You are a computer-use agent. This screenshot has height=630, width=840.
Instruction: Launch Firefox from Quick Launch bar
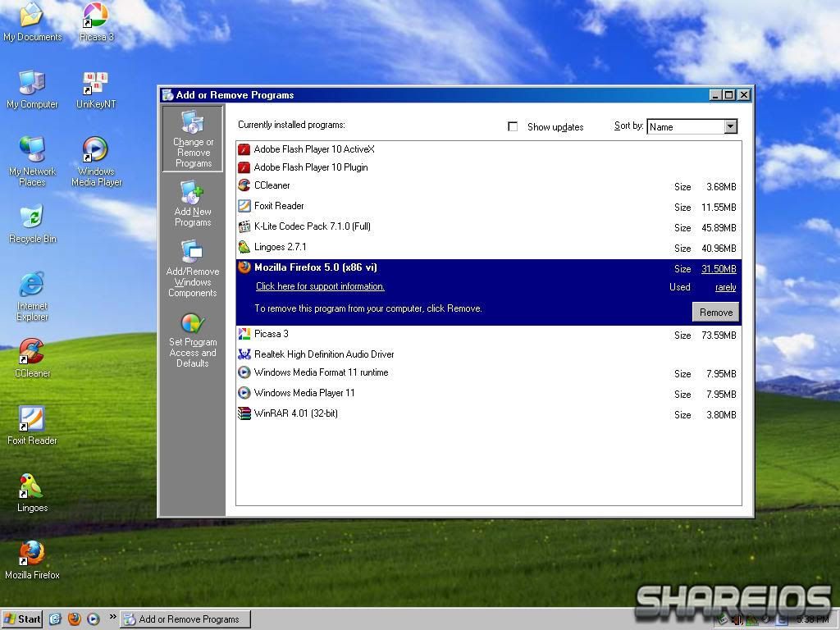coord(75,619)
